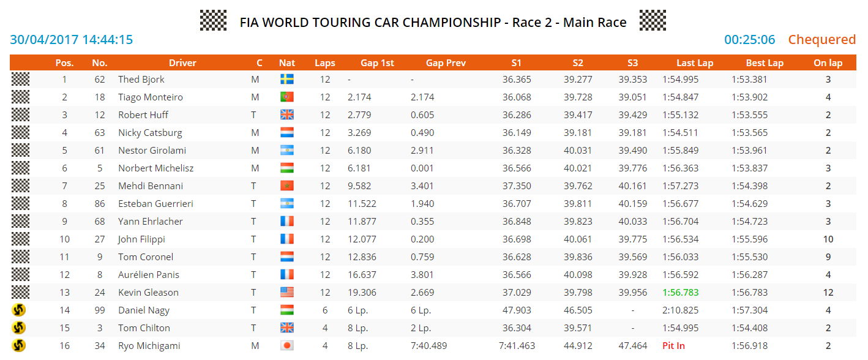Image resolution: width=868 pixels, height=360 pixels.
Task: Select driver name Tom Coronel
Action: [x=146, y=257]
